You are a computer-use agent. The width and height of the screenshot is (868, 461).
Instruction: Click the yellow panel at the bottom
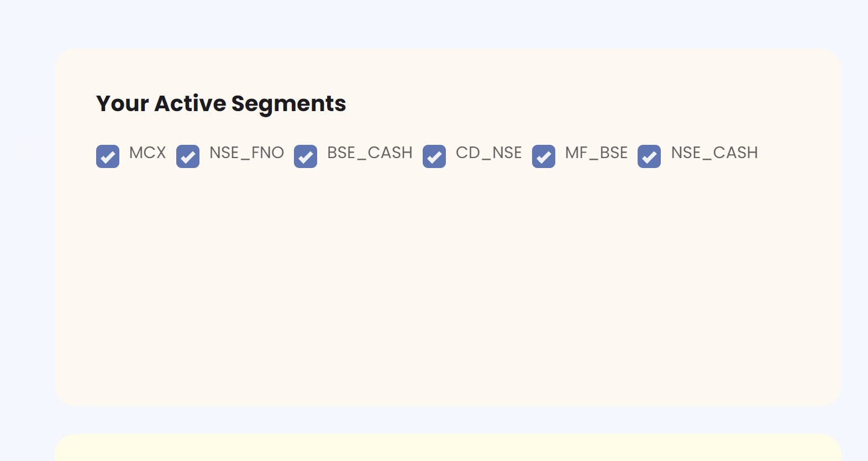pyautogui.click(x=448, y=449)
